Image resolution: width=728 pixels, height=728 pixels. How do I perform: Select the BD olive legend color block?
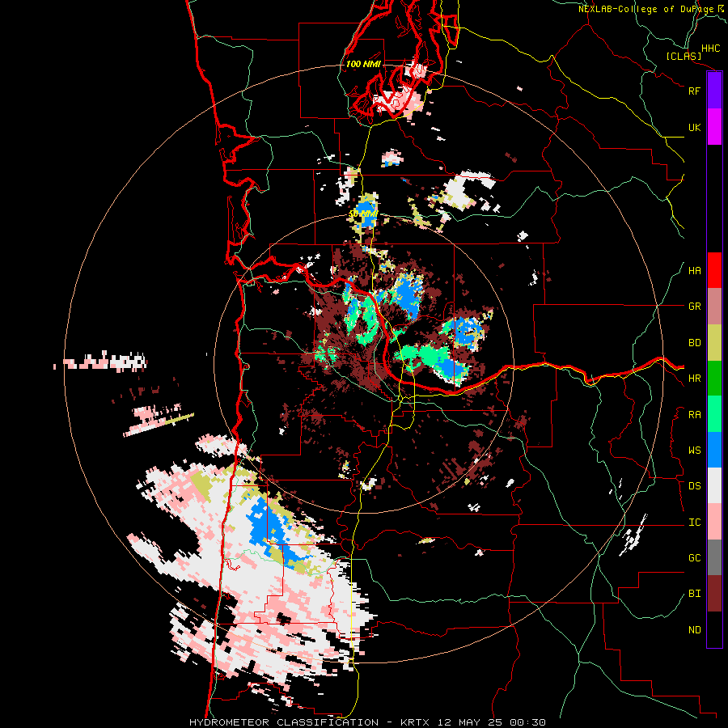[x=714, y=343]
